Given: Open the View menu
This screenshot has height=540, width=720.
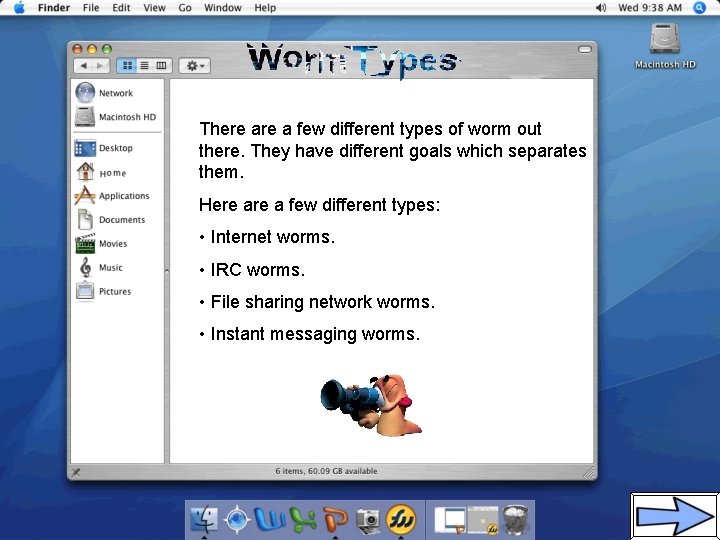Looking at the screenshot, I should click(x=154, y=8).
